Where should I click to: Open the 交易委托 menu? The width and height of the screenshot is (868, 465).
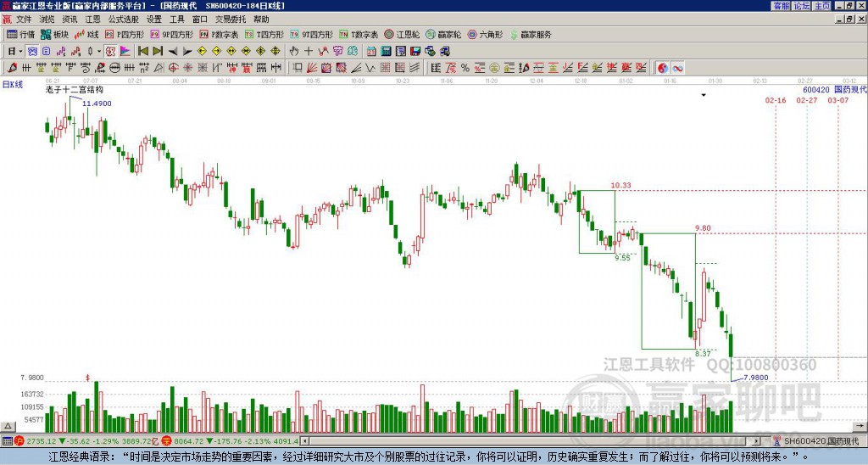tap(231, 20)
